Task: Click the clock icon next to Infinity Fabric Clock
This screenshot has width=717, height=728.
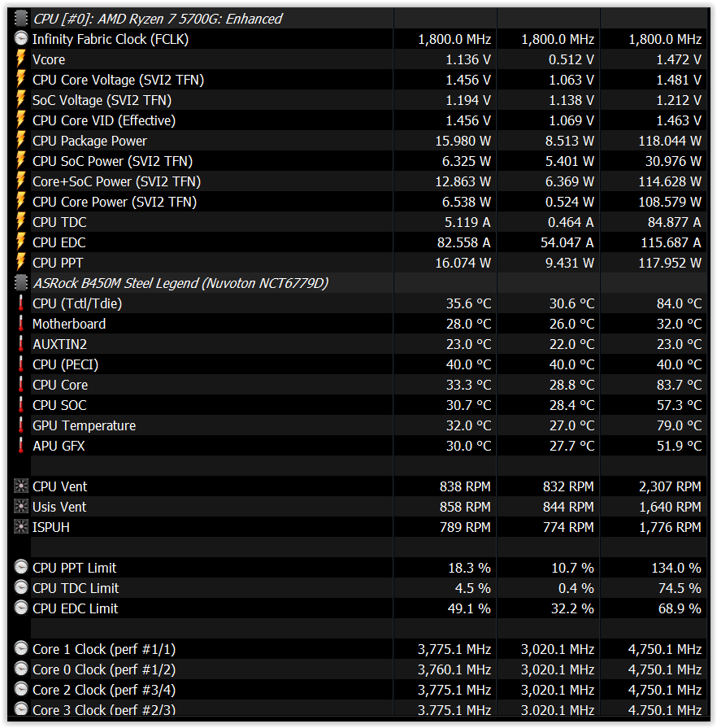Action: (x=21, y=39)
